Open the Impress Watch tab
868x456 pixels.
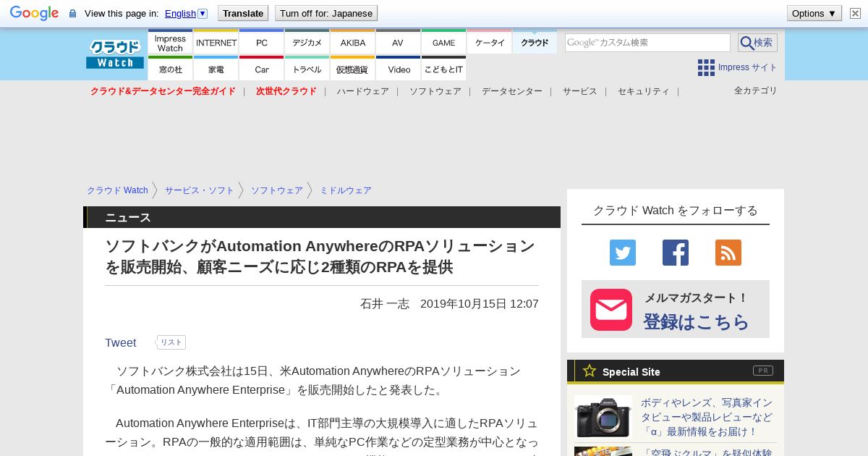(x=170, y=43)
